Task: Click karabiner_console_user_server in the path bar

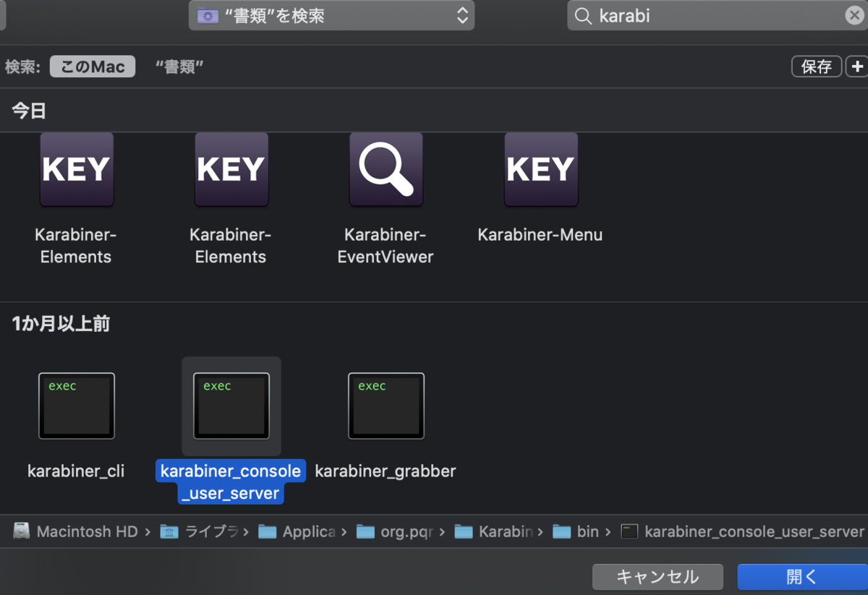Action: (x=743, y=531)
